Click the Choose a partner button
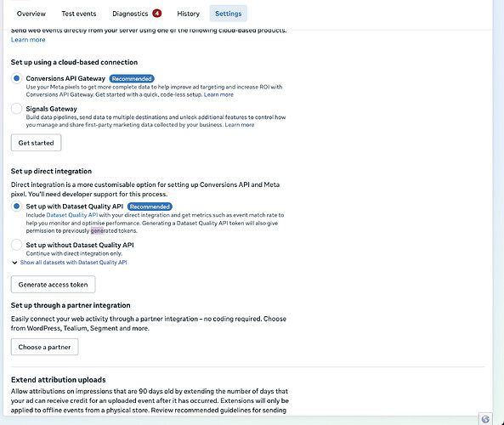 44,347
